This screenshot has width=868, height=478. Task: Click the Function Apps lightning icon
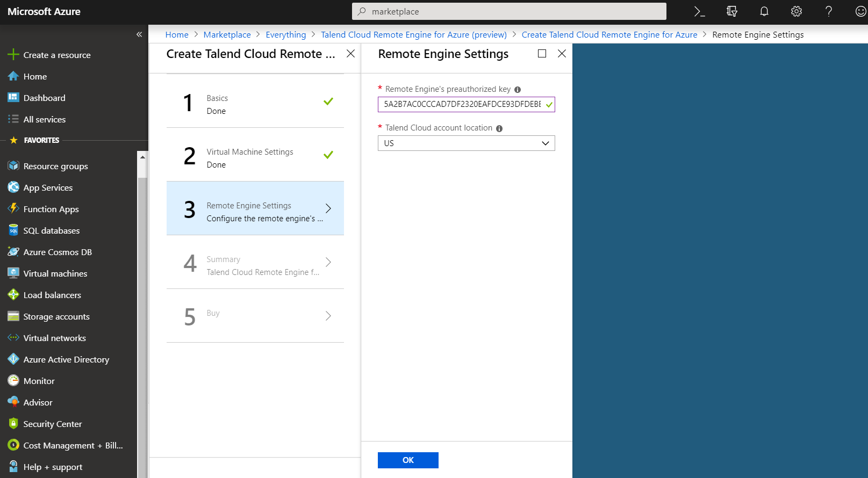tap(13, 209)
